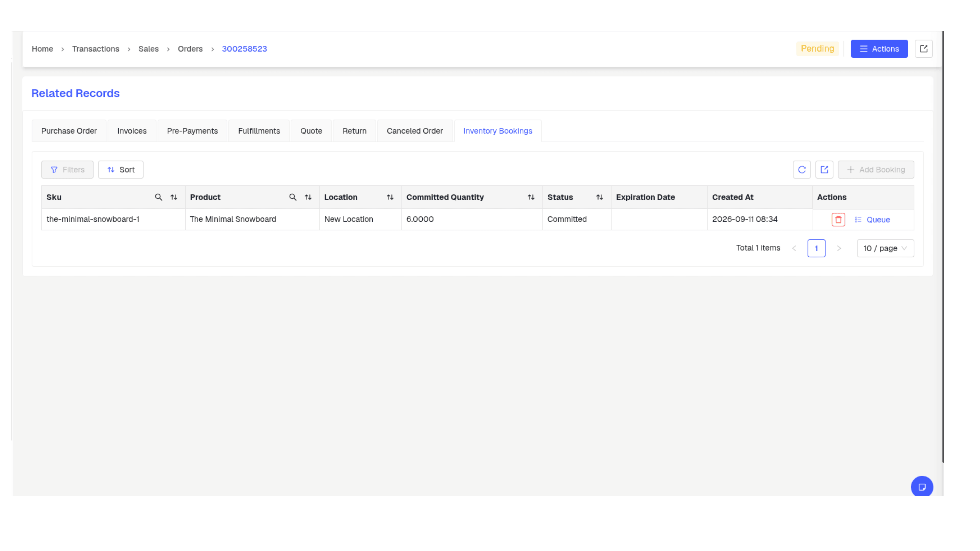This screenshot has width=980, height=551.
Task: Go to the previous page arrow in pagination
Action: pyautogui.click(x=794, y=248)
